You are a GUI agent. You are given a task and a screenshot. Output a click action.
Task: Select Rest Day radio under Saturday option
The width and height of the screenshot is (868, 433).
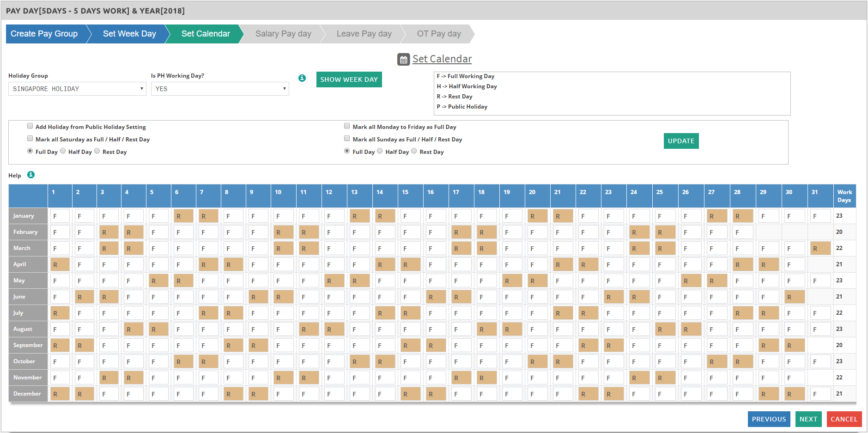(97, 151)
